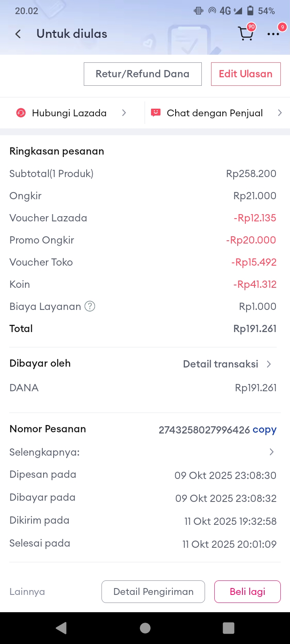The image size is (290, 644).
Task: Open the Detail Pengiriman button
Action: (x=153, y=592)
